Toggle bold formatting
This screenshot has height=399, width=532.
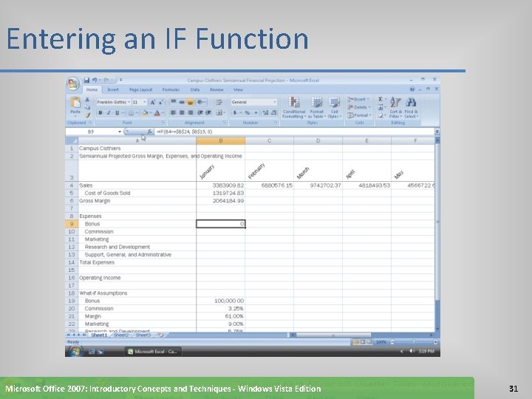point(100,112)
